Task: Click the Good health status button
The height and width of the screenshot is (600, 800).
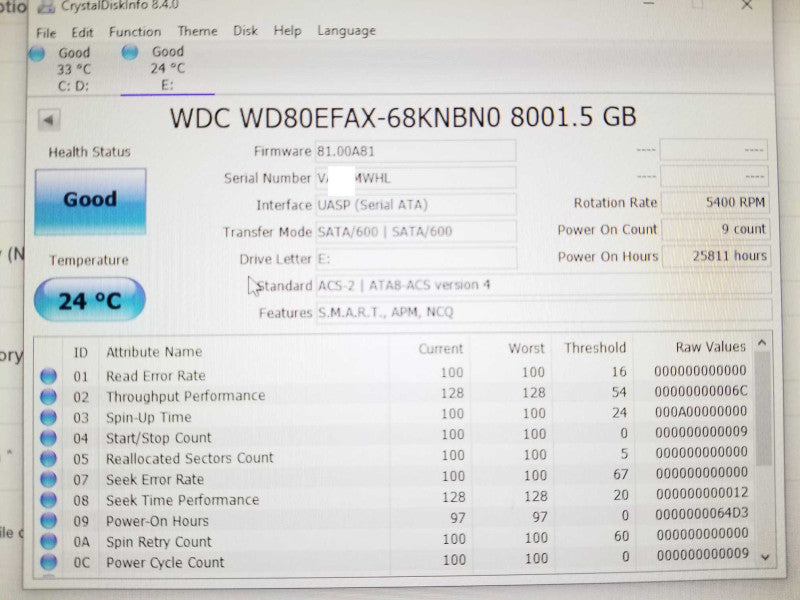Action: click(x=90, y=202)
